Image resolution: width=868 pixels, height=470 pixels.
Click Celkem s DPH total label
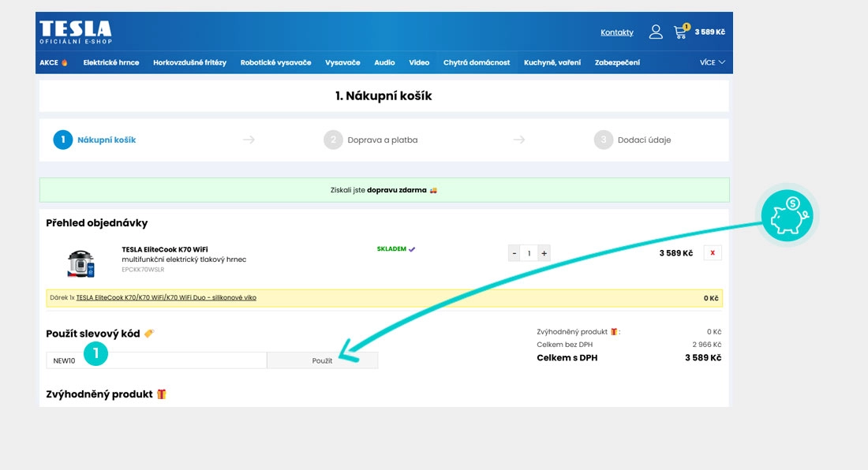(567, 358)
